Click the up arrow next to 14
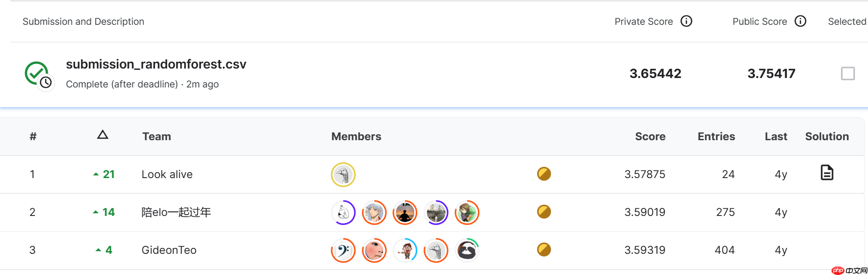Image resolution: width=868 pixels, height=275 pixels. 96,211
